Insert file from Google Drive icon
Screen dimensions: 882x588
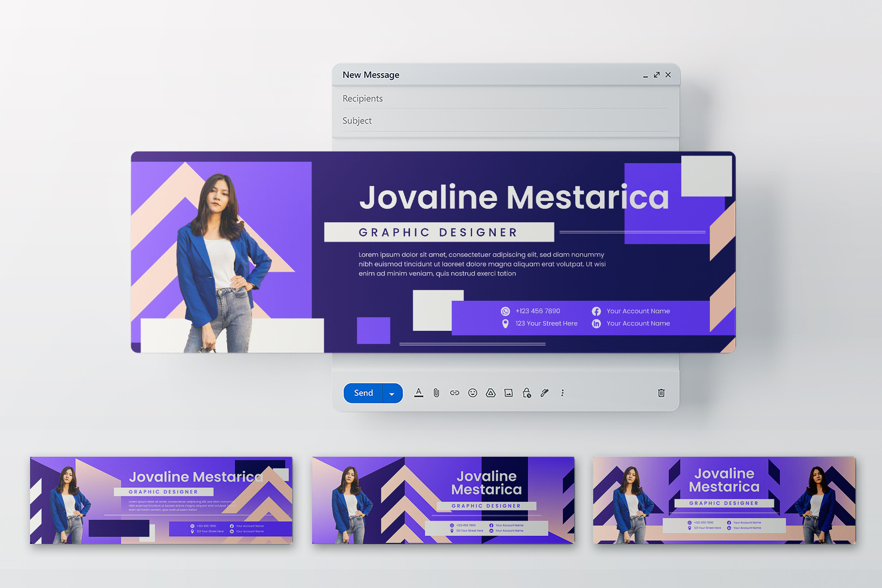pos(490,393)
